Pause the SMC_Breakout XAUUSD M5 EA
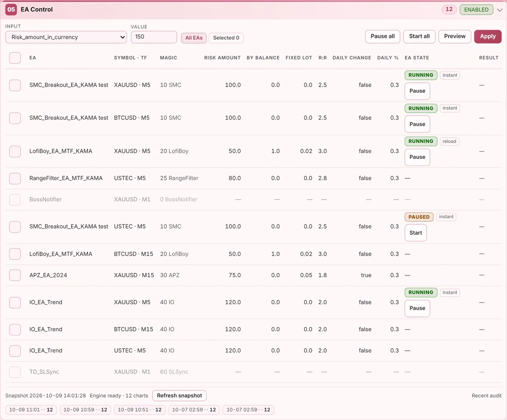507x420 pixels. (x=417, y=91)
